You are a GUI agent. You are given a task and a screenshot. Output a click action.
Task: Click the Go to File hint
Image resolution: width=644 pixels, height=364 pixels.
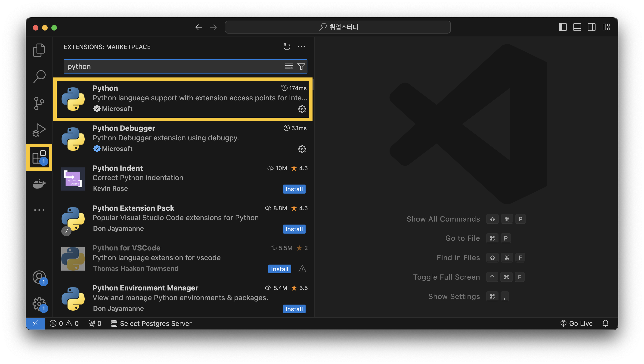click(462, 238)
